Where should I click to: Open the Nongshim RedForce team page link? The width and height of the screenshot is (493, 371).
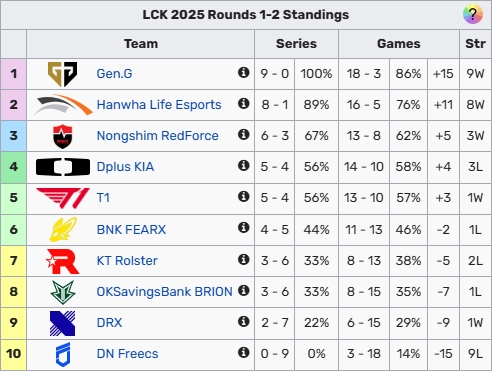pos(158,136)
